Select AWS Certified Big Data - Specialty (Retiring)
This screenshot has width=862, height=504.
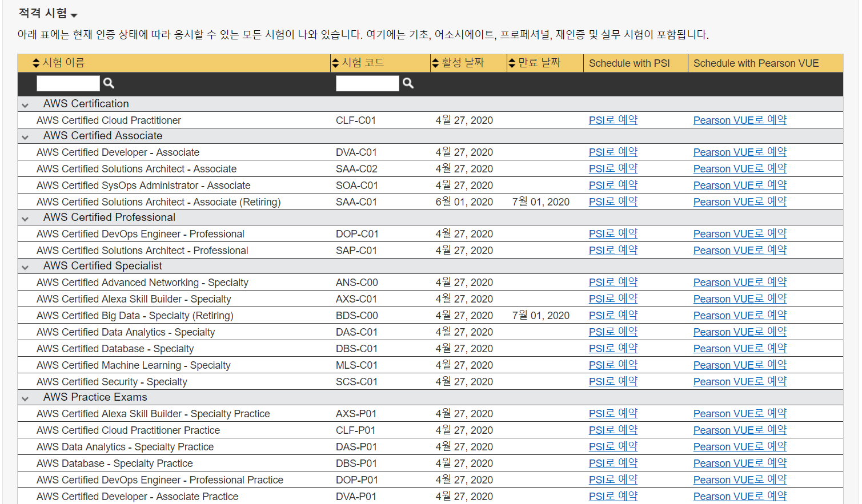pyautogui.click(x=135, y=316)
